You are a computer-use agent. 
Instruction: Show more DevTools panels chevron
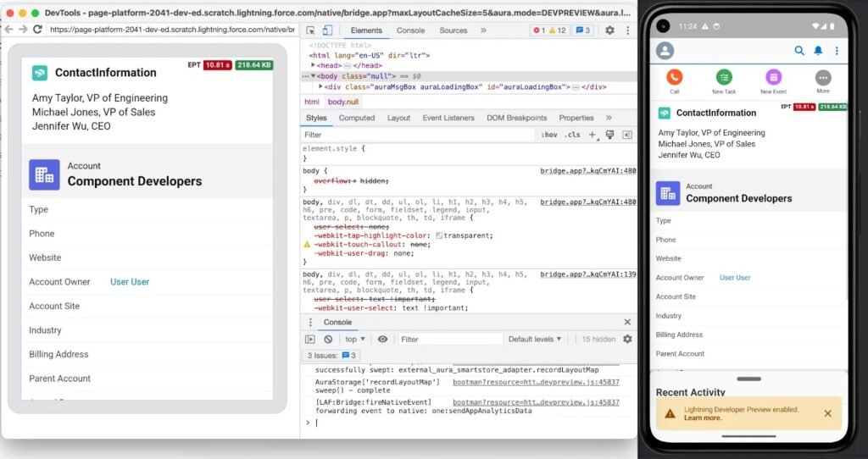pos(483,30)
